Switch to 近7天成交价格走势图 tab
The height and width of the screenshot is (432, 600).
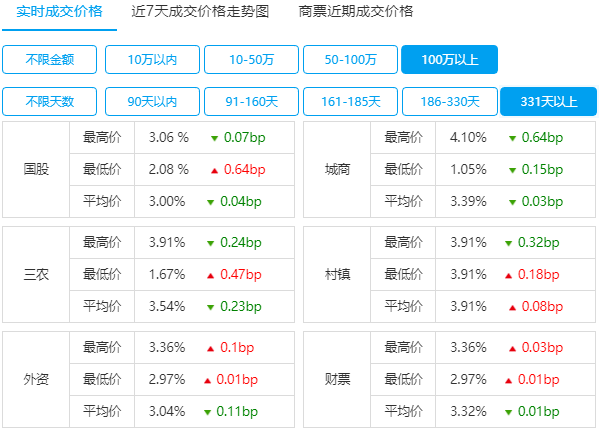(200, 11)
